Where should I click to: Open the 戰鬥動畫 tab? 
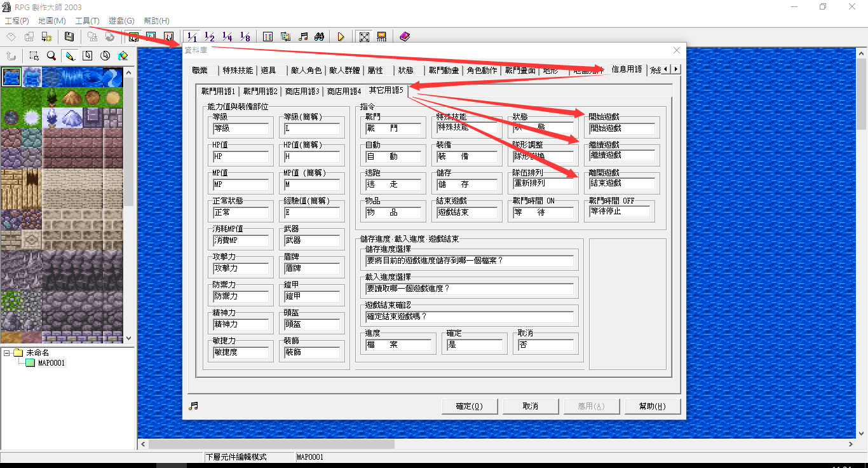tap(444, 70)
